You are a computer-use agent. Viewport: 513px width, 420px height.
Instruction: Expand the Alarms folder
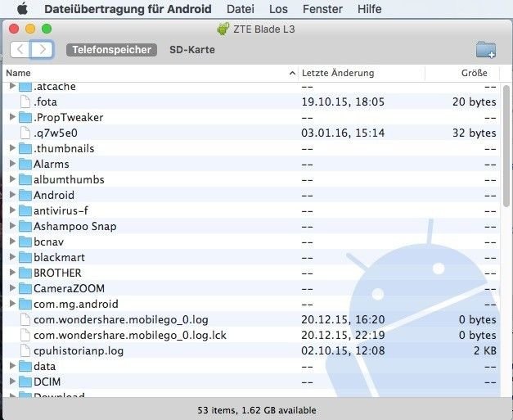pyautogui.click(x=12, y=164)
